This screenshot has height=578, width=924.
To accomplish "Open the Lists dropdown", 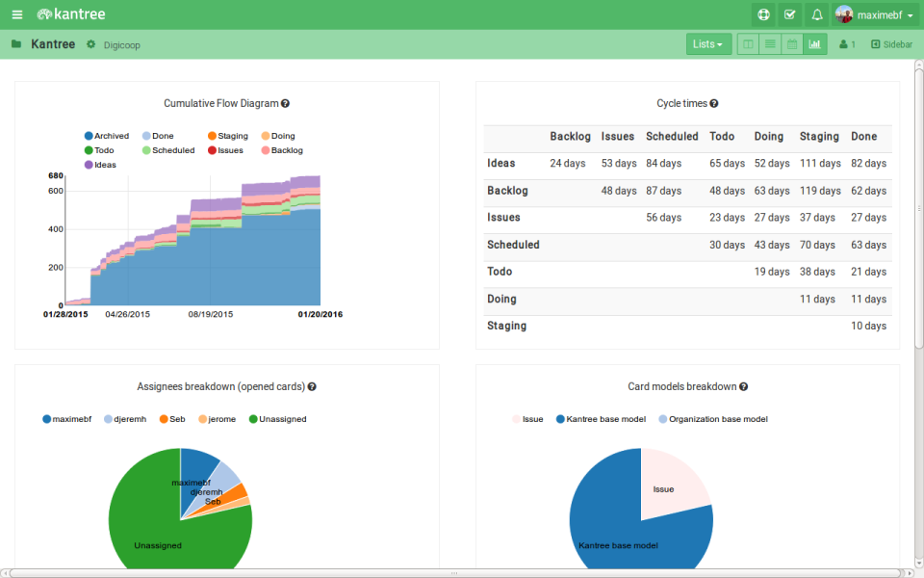I will click(x=707, y=44).
